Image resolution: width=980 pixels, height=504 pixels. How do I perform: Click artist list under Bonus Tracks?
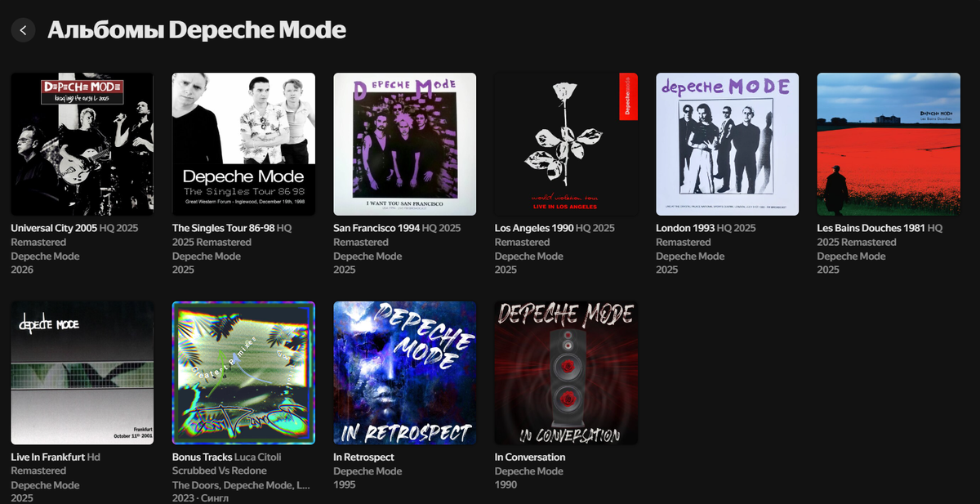(x=241, y=484)
